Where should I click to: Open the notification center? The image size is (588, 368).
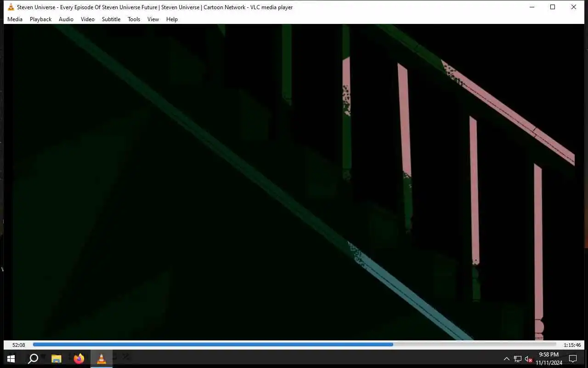(x=573, y=359)
